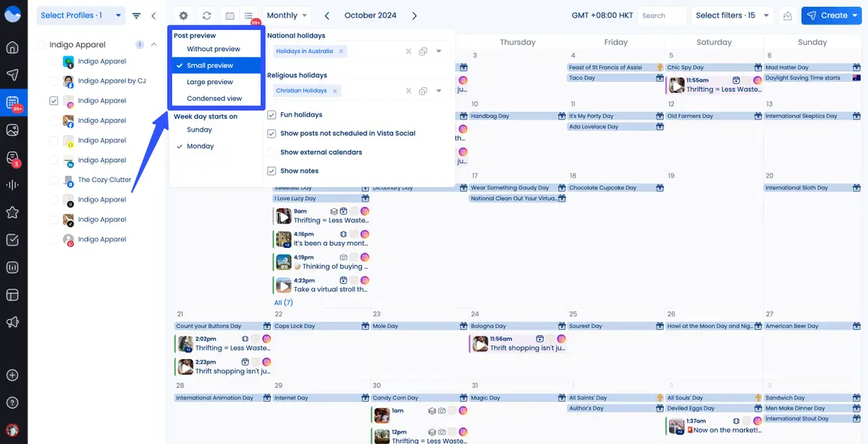Open calendar settings gear icon
The image size is (868, 444).
[x=184, y=16]
